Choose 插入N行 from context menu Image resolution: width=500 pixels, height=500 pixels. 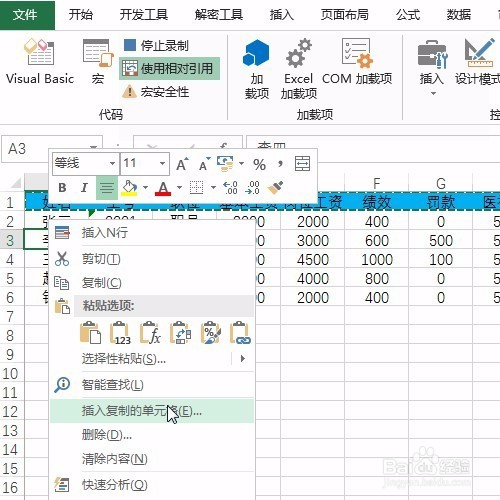152,232
